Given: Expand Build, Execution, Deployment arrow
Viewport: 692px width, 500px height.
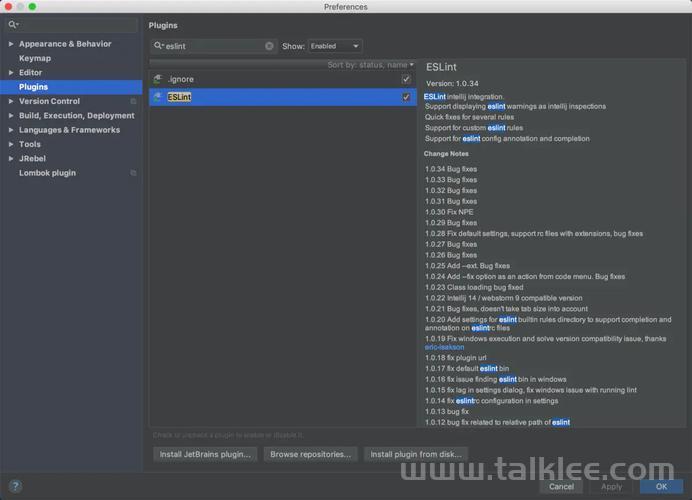Looking at the screenshot, I should point(11,116).
